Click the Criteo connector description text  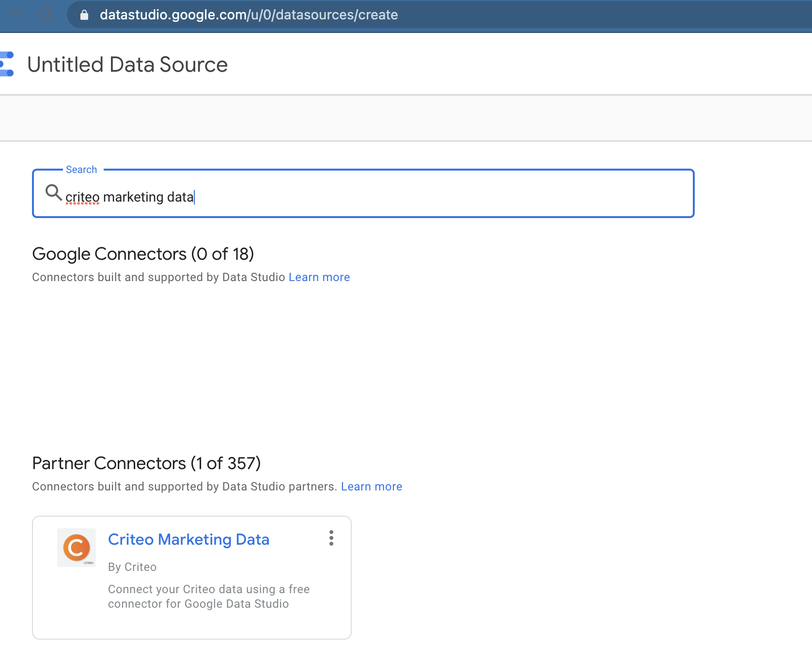coord(209,597)
